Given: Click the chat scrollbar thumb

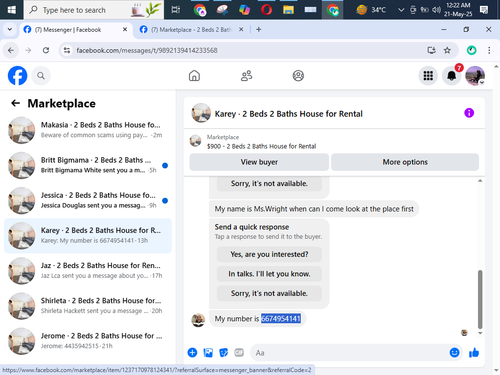Looking at the screenshot, I should (x=480, y=299).
